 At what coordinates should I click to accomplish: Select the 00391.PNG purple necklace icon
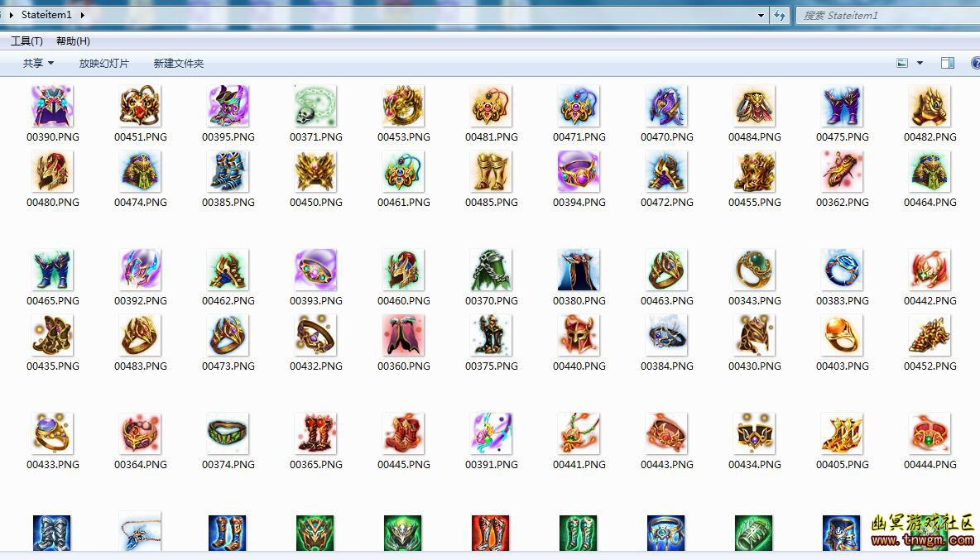pyautogui.click(x=492, y=433)
